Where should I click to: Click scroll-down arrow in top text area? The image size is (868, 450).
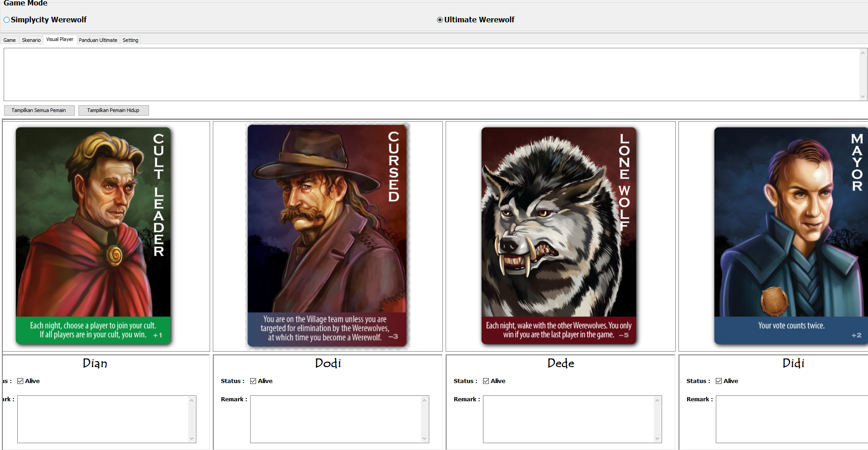click(x=863, y=97)
